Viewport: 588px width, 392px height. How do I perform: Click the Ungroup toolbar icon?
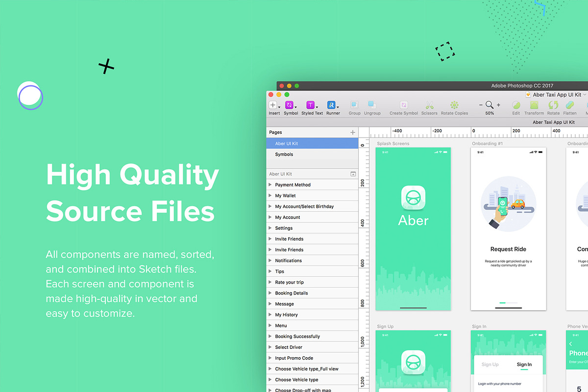tap(372, 105)
